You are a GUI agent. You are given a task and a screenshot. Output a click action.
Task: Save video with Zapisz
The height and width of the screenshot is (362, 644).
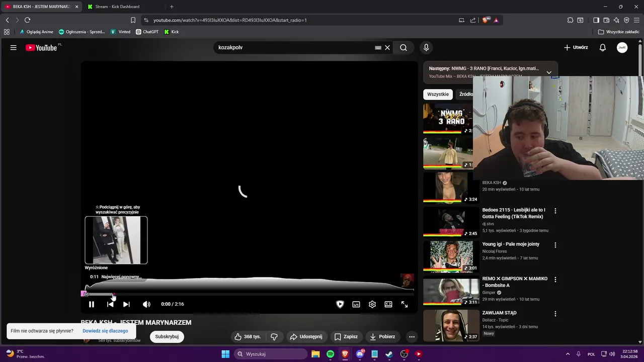346,337
